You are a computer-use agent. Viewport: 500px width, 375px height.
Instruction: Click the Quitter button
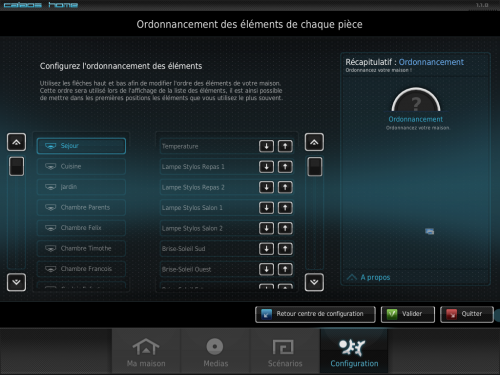coord(467,314)
